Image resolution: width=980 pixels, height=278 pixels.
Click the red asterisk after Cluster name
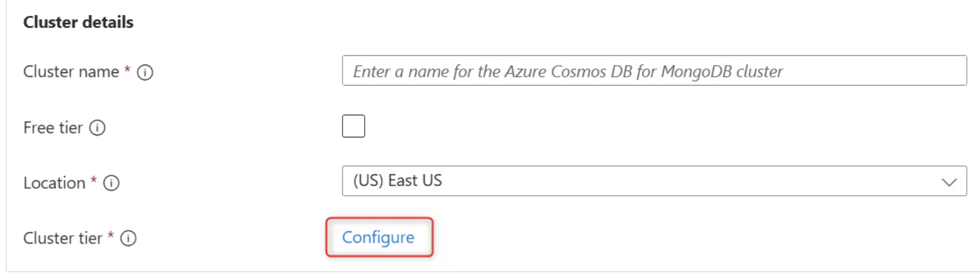(x=127, y=71)
